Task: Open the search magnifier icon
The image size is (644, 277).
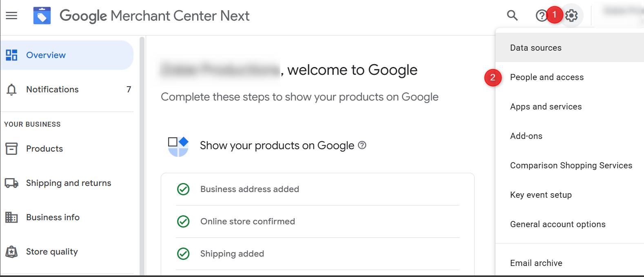Action: pos(512,16)
